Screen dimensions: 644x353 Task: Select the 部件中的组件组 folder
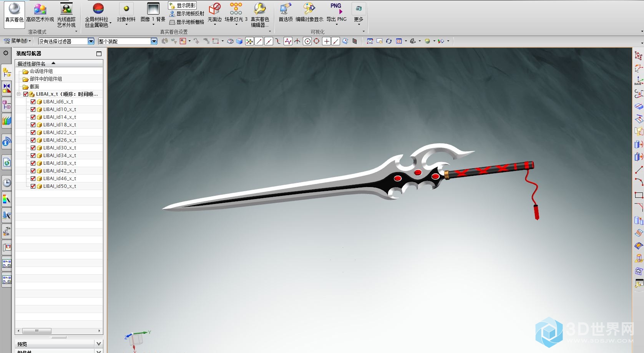[42, 79]
